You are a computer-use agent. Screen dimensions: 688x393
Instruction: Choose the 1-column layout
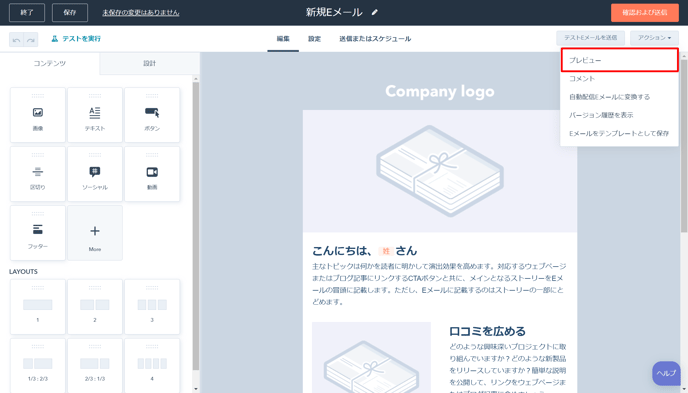(x=38, y=307)
